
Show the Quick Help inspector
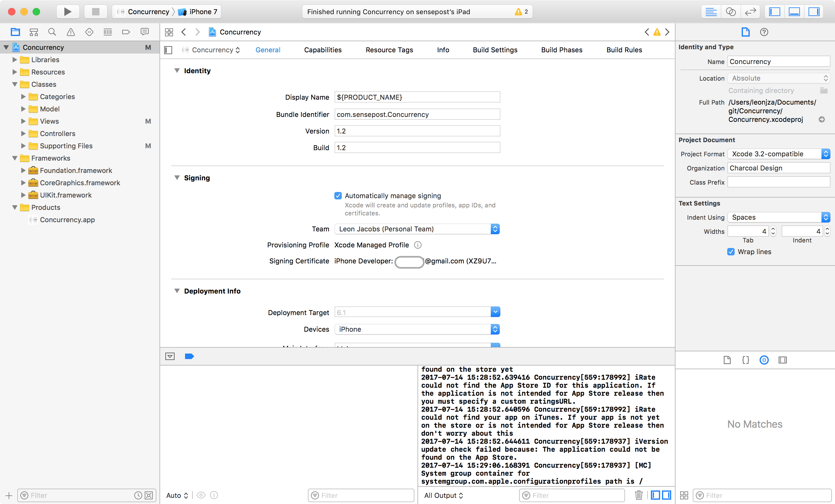[764, 32]
